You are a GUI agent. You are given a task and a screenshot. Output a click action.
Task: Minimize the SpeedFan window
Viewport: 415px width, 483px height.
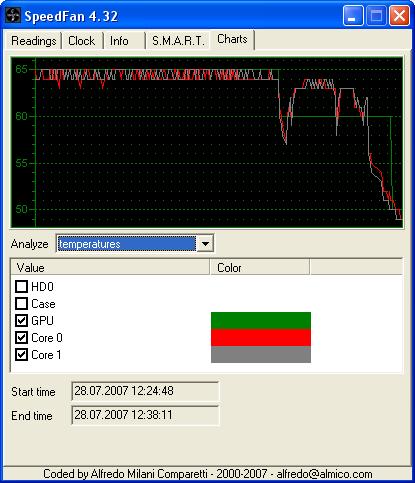[353, 15]
